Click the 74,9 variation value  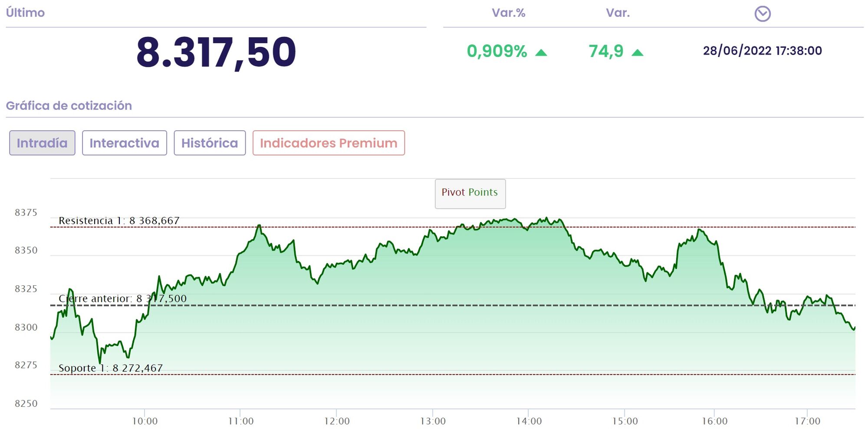tap(606, 51)
